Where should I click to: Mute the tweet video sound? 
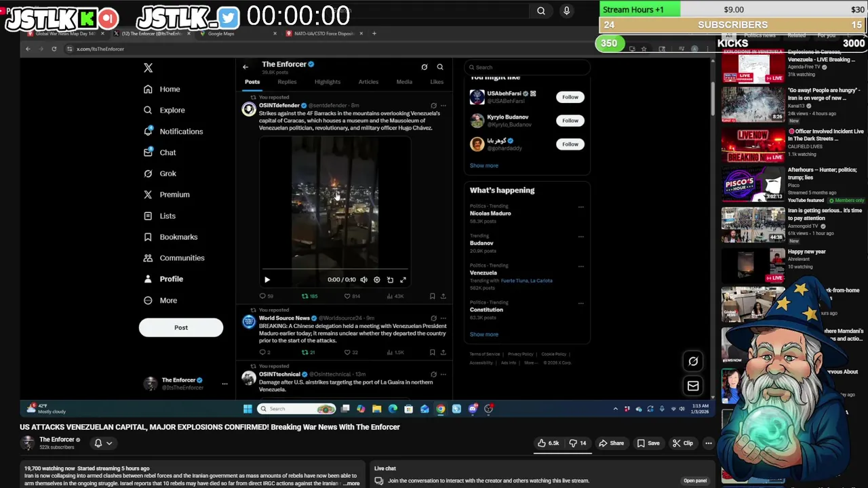(364, 279)
